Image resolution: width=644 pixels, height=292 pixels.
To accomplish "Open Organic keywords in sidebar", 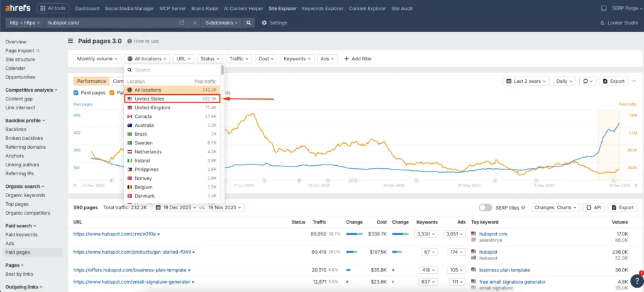I will 25,195.
